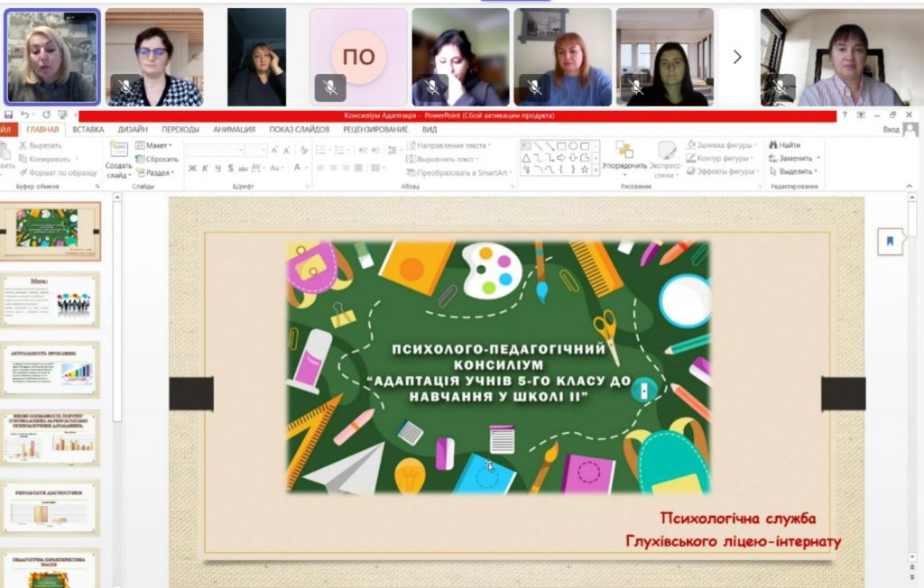Open the Раздел section dropdown
The image size is (924, 588).
pos(155,172)
